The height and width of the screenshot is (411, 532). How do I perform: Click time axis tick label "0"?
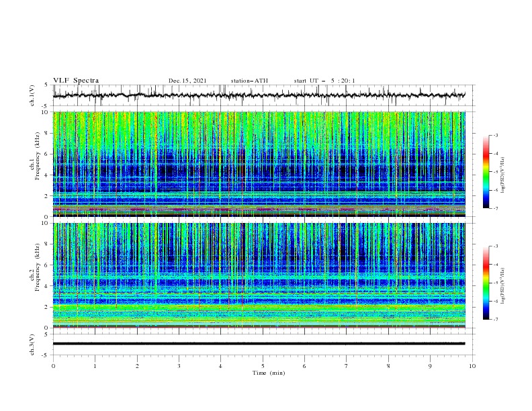coord(53,366)
